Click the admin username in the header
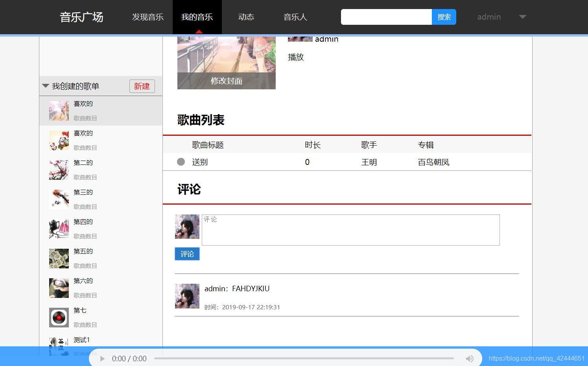The height and width of the screenshot is (366, 588). pyautogui.click(x=489, y=17)
